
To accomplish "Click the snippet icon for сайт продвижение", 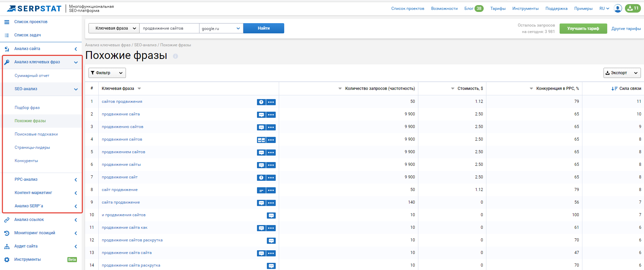I will coord(261,190).
